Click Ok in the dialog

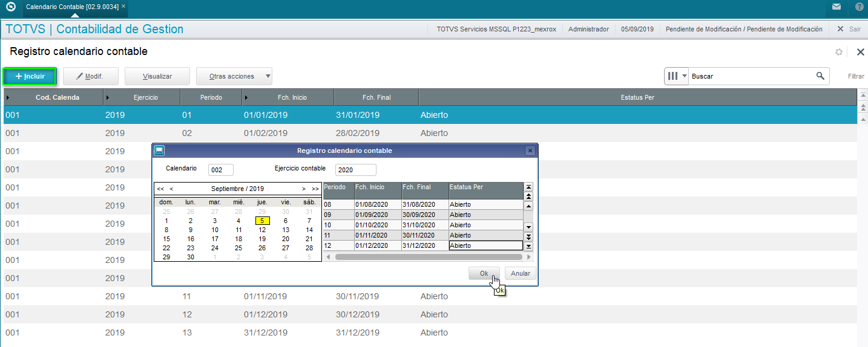pyautogui.click(x=484, y=273)
